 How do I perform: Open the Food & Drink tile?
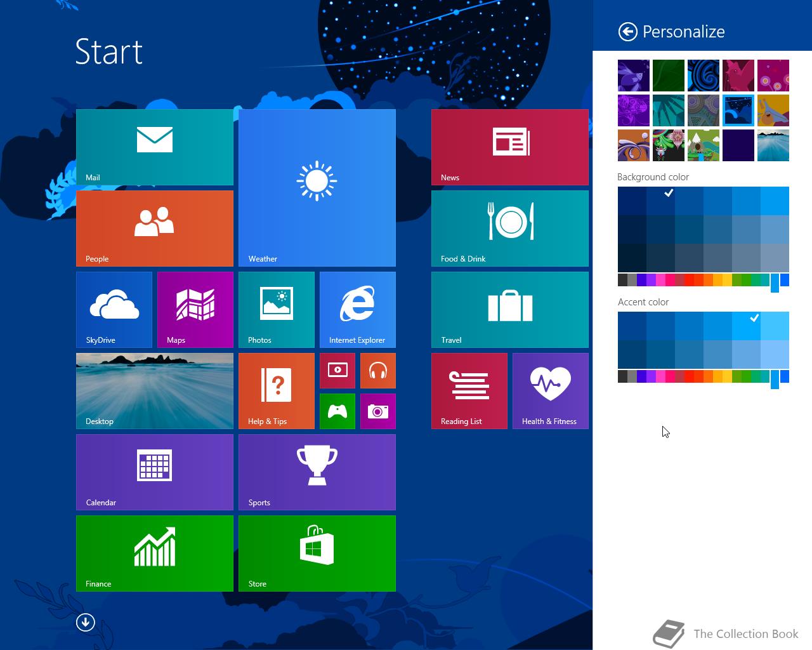510,229
